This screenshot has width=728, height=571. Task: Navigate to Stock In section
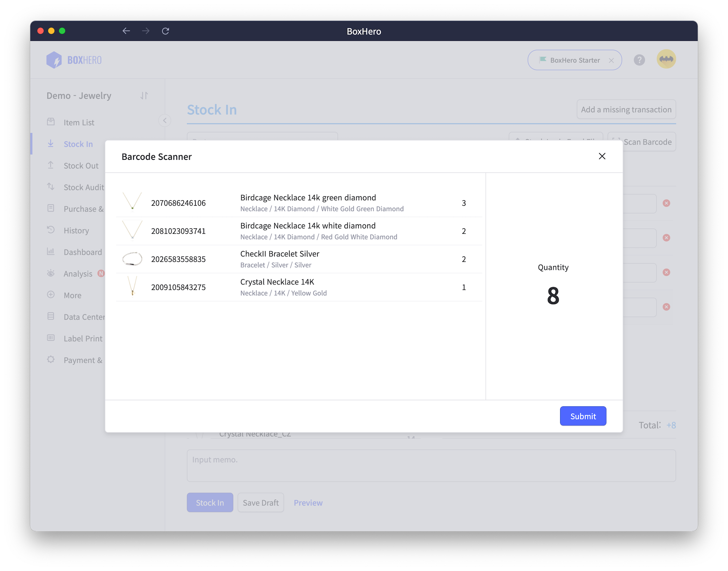click(78, 143)
